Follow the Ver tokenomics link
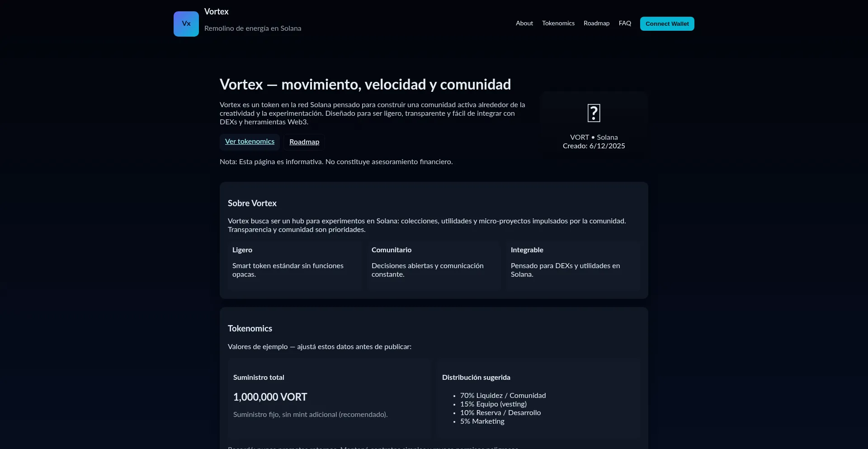Image resolution: width=868 pixels, height=449 pixels. point(250,142)
